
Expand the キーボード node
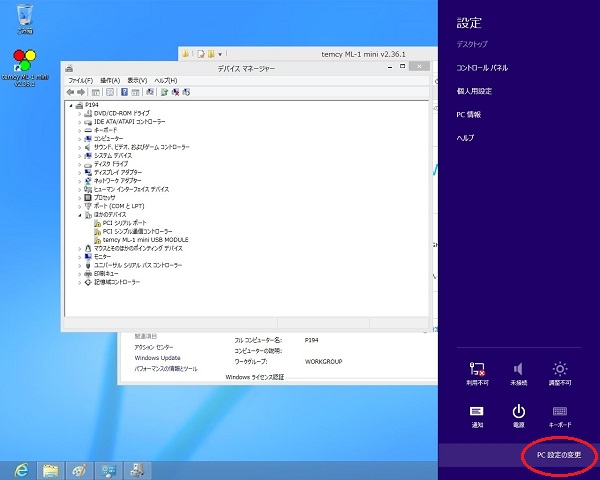coord(80,131)
